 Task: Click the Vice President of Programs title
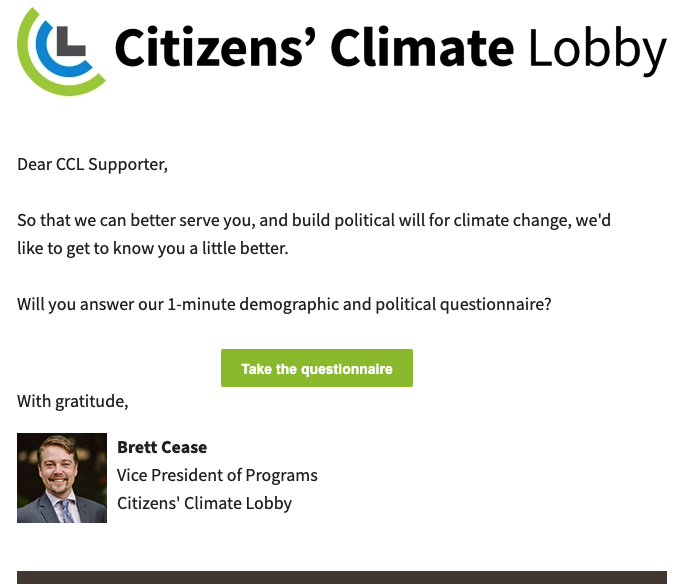point(217,475)
